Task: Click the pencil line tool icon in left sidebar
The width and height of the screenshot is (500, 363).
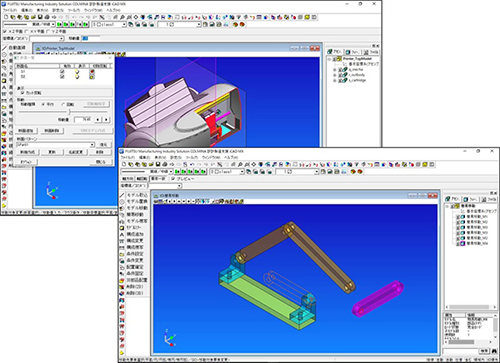Action: [4, 48]
